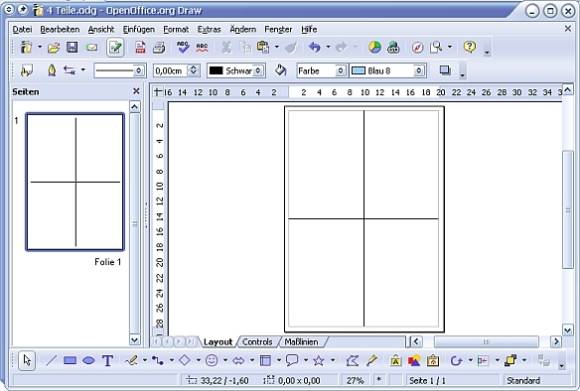Toggle the Shadow button
580x391 pixels.
pyautogui.click(x=445, y=70)
